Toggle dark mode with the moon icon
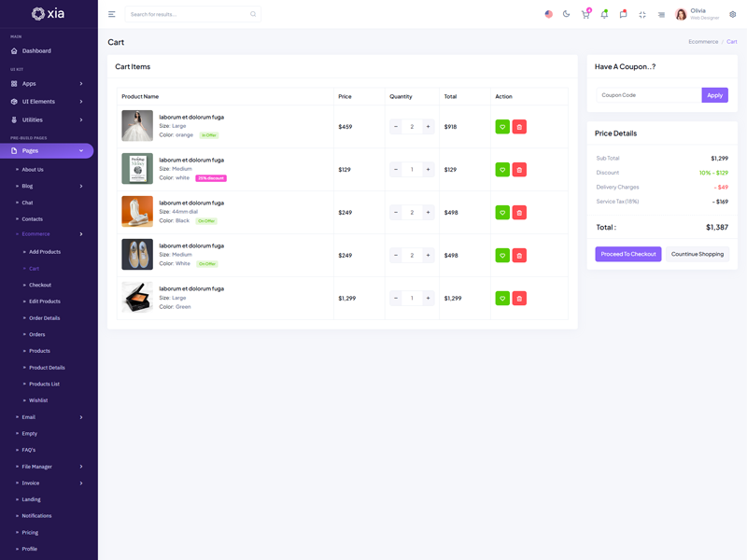The image size is (747, 560). 567,14
